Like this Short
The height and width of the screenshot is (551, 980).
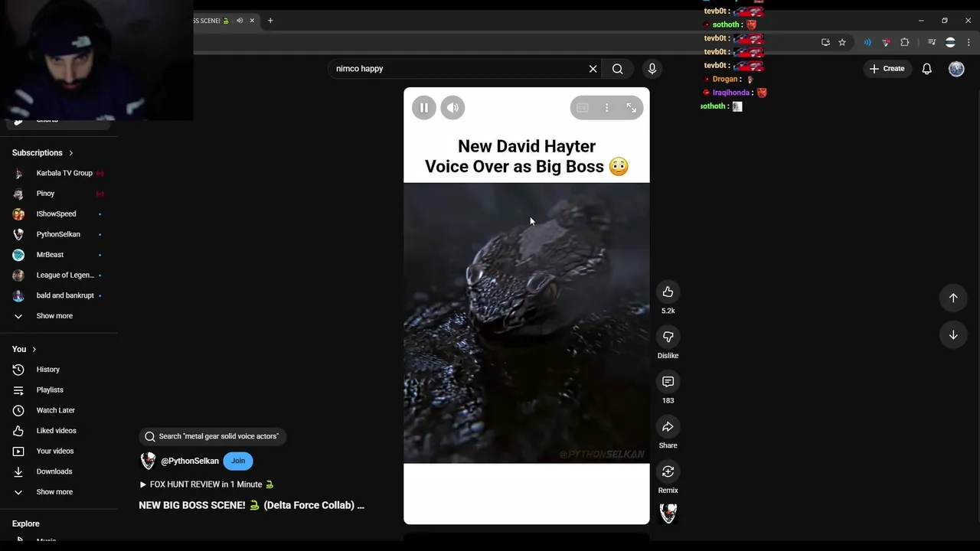pos(668,292)
